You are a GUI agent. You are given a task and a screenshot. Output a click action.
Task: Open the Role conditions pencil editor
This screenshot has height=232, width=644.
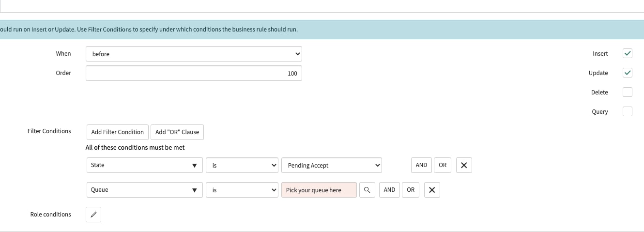point(93,215)
